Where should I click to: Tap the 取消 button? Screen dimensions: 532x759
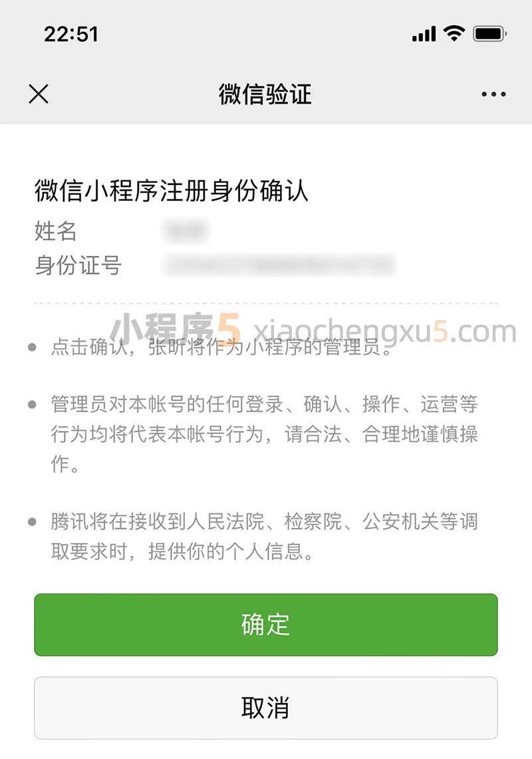coord(266,708)
